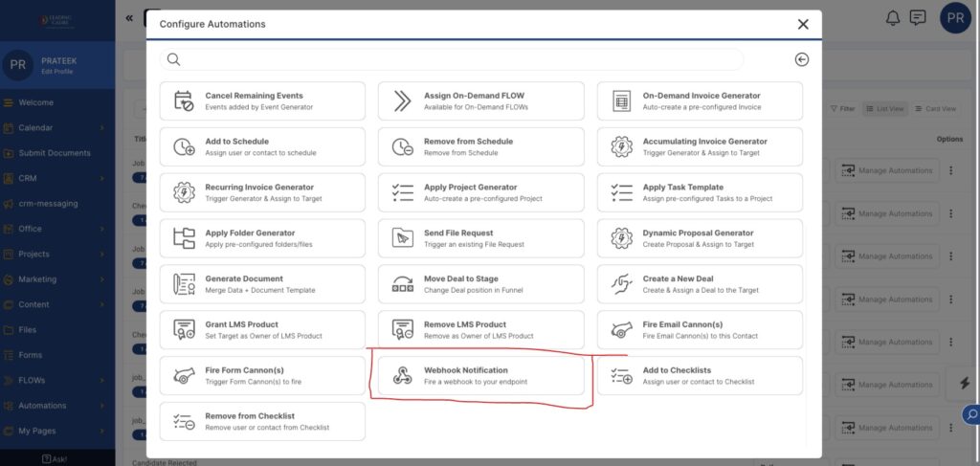
Task: Focus the automation search input field
Action: click(x=452, y=59)
